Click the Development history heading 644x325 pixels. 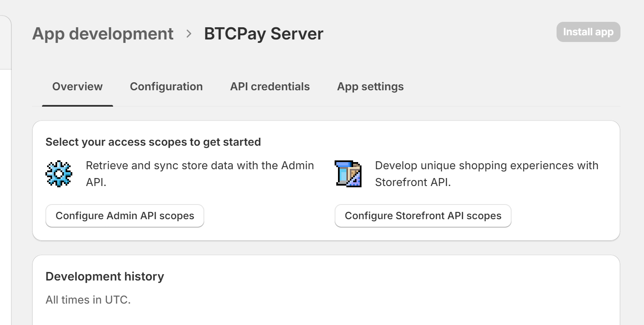point(105,277)
